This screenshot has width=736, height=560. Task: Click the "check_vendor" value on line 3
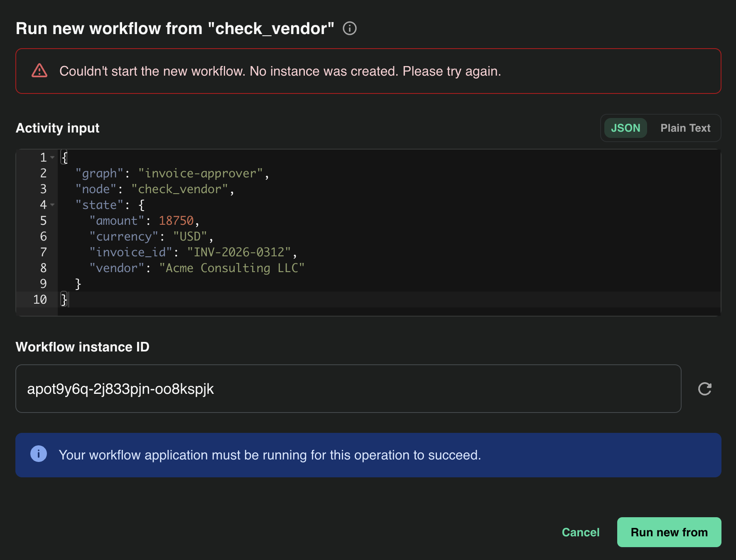coord(180,189)
